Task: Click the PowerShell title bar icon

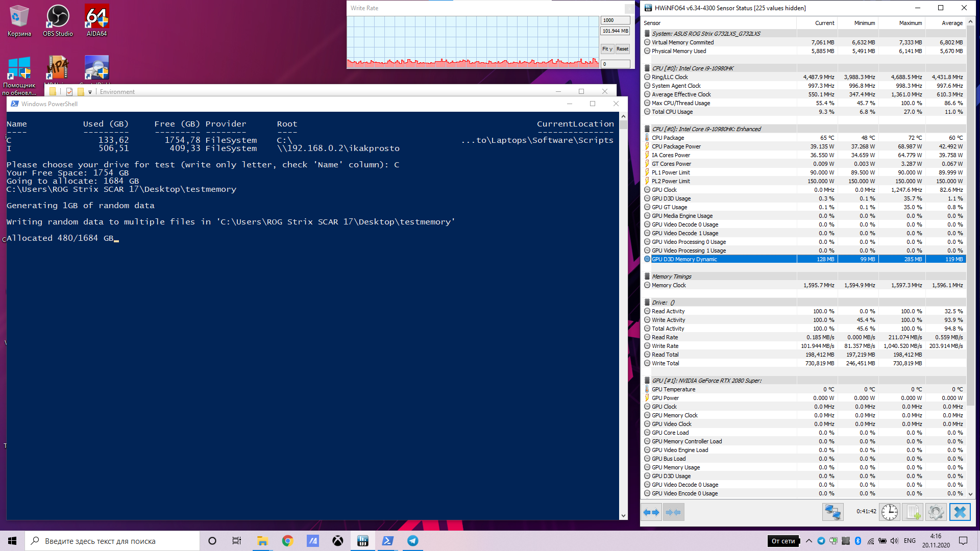Action: tap(14, 104)
